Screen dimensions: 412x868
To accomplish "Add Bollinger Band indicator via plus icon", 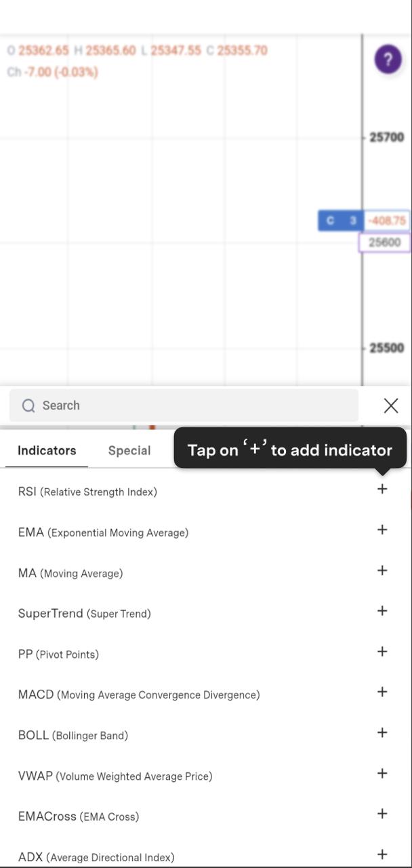I will (x=382, y=732).
